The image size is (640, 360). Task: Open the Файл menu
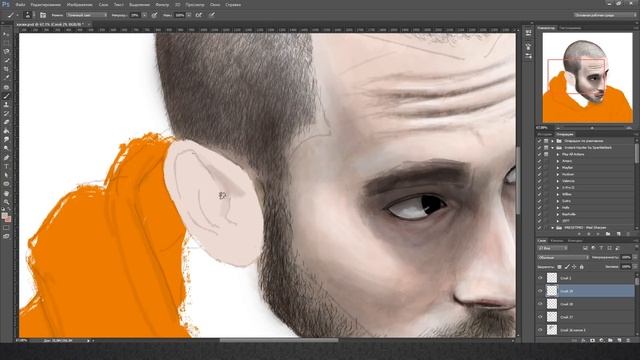tap(20, 5)
